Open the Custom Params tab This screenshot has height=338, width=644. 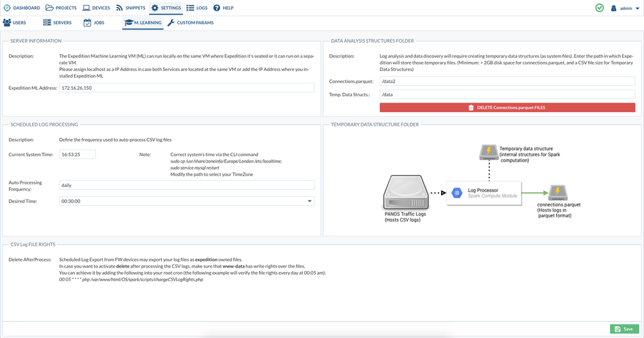[190, 23]
